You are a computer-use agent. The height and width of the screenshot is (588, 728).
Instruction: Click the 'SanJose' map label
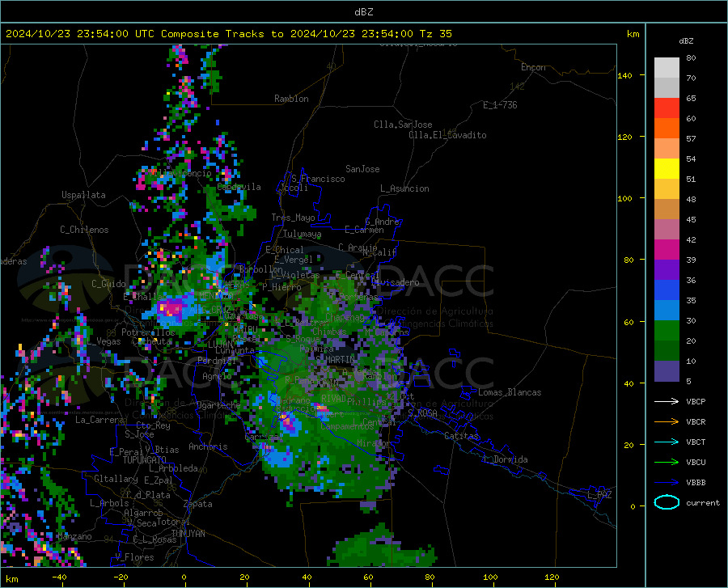pyautogui.click(x=362, y=169)
